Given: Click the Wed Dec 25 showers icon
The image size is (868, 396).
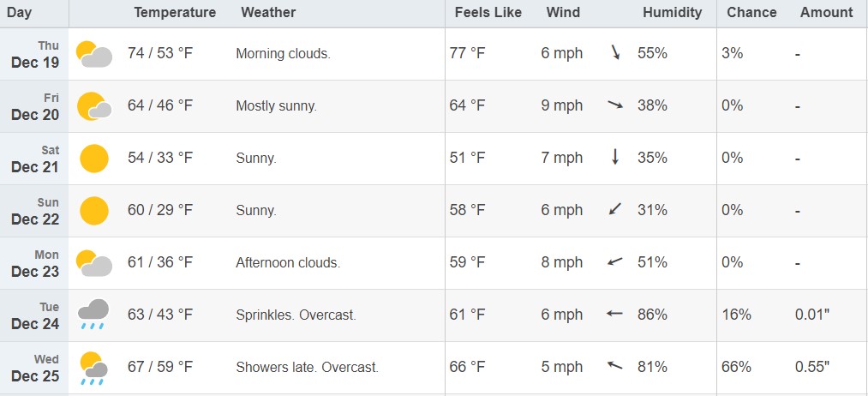Looking at the screenshot, I should coord(93,368).
